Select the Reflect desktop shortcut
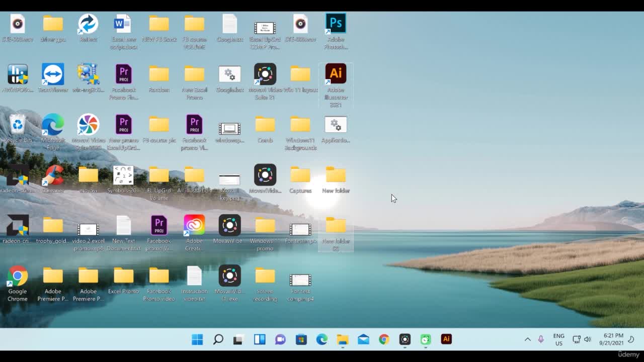644x362 pixels. [x=88, y=28]
